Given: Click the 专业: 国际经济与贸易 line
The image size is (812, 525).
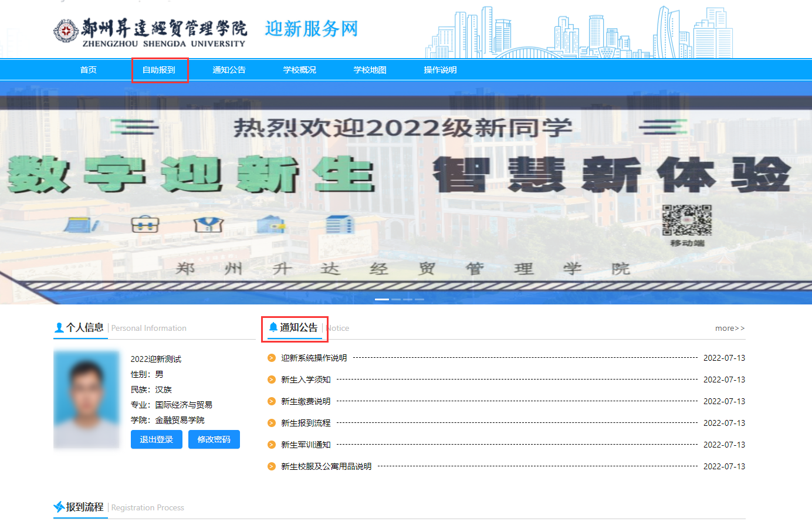Looking at the screenshot, I should coord(171,405).
